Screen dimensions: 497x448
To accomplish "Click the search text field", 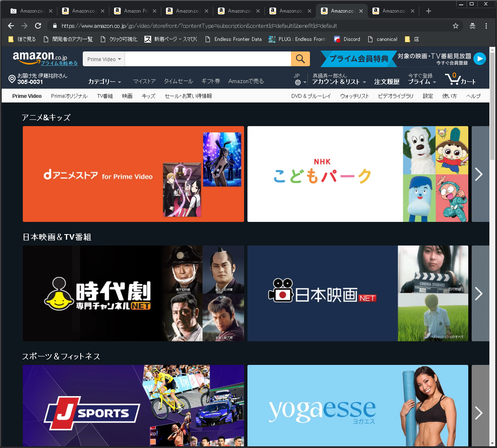I will pyautogui.click(x=208, y=59).
